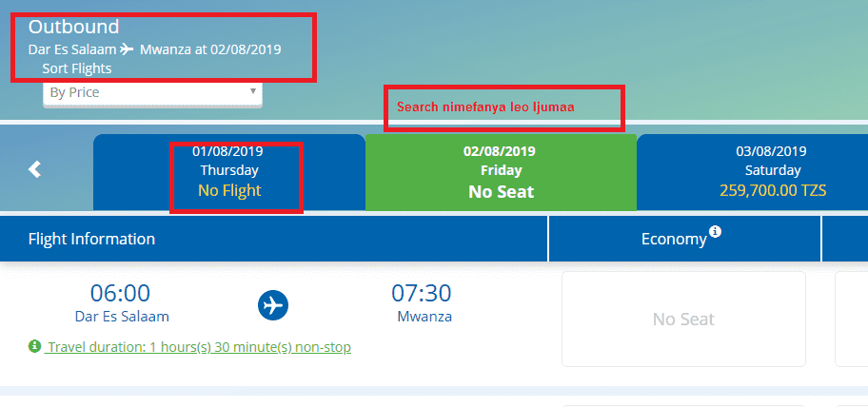Click the round airplane icon between flight times
The height and width of the screenshot is (407, 868).
(273, 304)
